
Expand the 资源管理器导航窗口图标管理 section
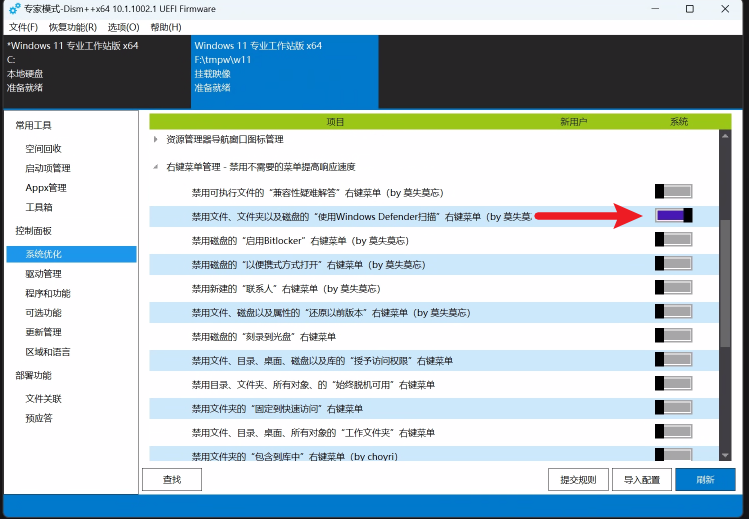[x=156, y=139]
